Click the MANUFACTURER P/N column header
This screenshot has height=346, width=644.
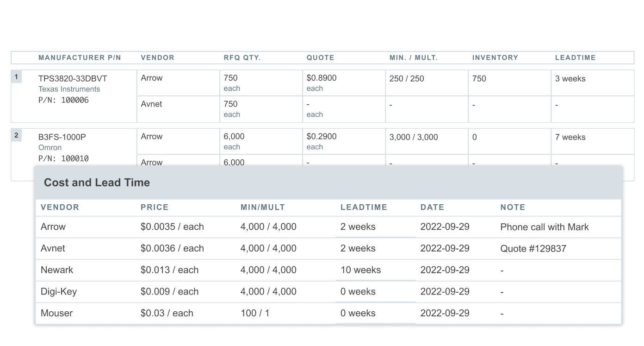80,58
